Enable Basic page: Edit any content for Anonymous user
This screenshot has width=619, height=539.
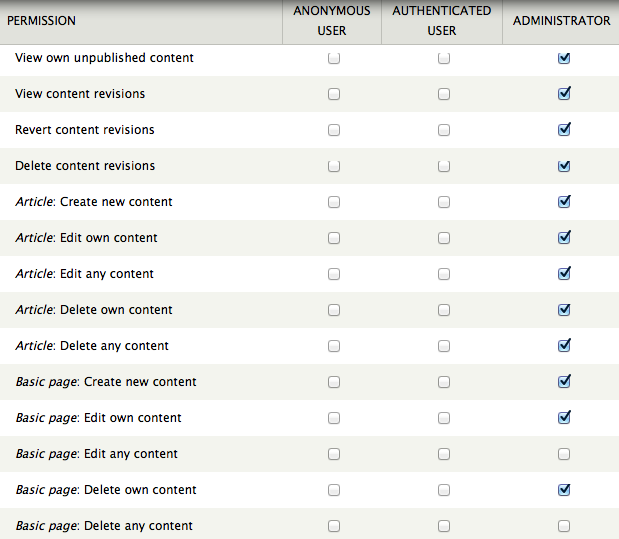334,454
